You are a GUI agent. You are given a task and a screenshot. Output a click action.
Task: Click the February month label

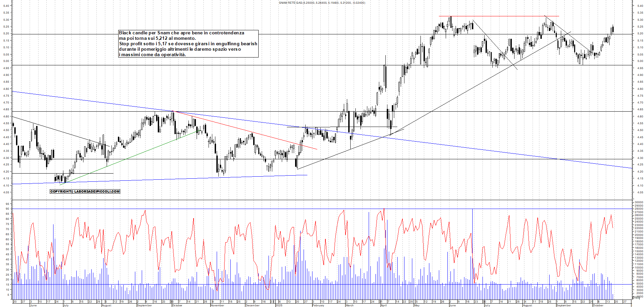click(318, 305)
